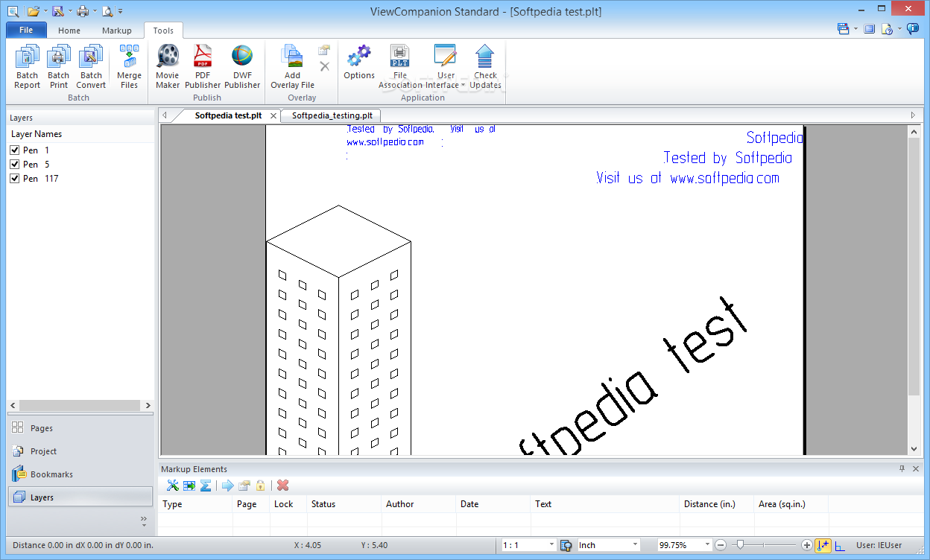Click the zoom window icon in quick access toolbar
930x560 pixels.
[x=13, y=10]
